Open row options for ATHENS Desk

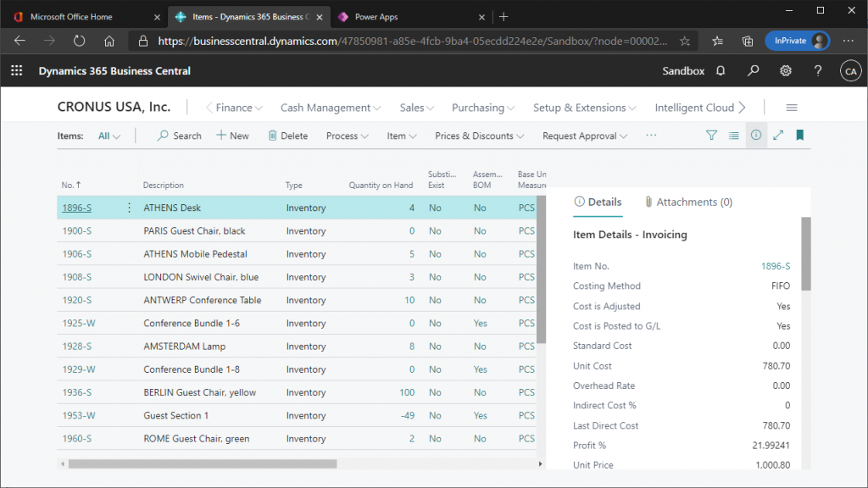[x=129, y=208]
